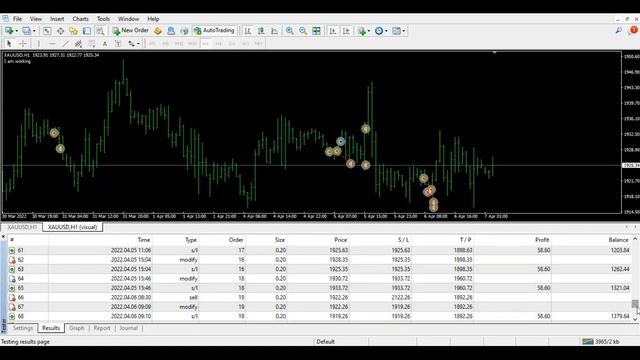Screen dimensions: 640x360
Task: Toggle the Strategy Tester icon
Action: click(x=100, y=31)
